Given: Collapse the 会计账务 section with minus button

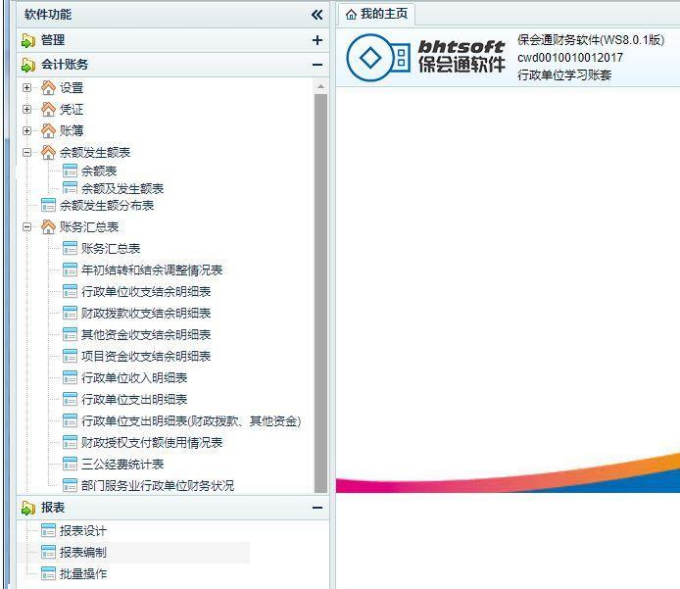Looking at the screenshot, I should pos(317,64).
